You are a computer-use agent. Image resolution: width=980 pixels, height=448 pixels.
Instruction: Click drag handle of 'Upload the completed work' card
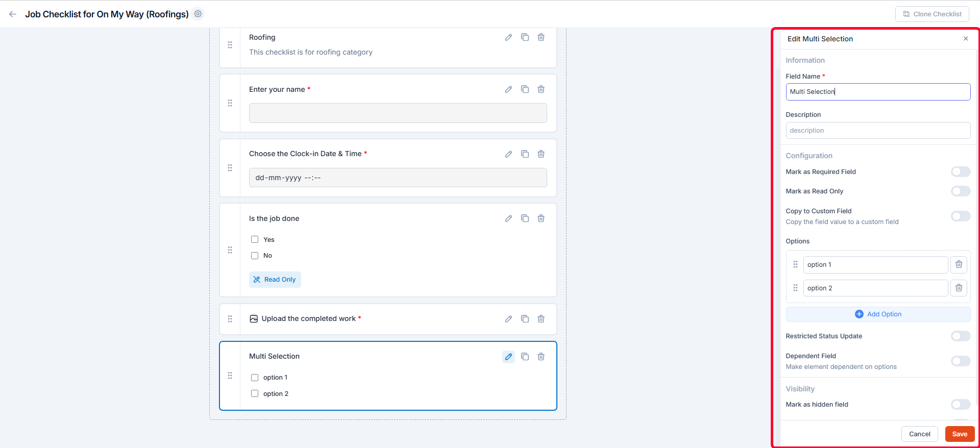point(230,319)
